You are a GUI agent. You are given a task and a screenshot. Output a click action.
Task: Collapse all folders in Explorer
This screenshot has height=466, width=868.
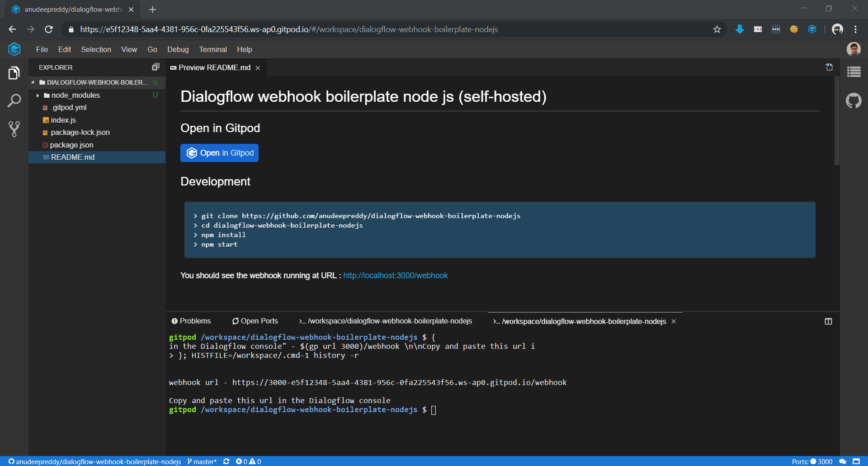[x=156, y=67]
